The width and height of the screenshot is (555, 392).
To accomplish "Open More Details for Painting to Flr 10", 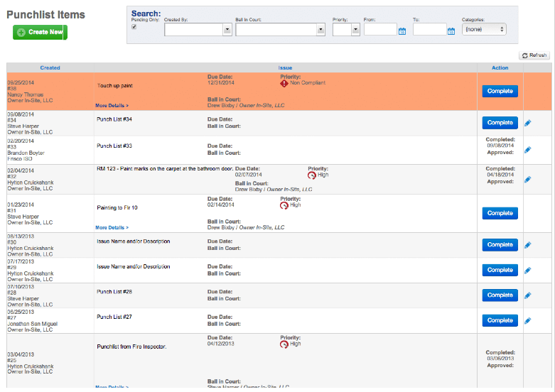I will [x=112, y=227].
